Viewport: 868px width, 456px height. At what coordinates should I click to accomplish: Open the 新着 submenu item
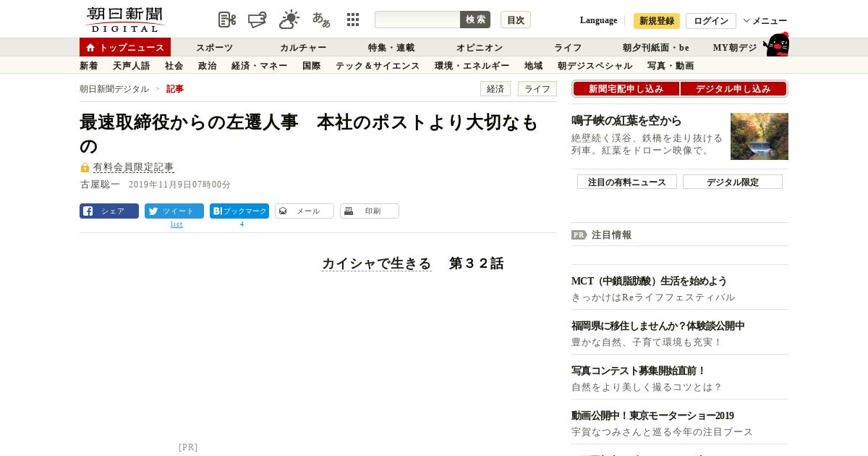point(89,66)
